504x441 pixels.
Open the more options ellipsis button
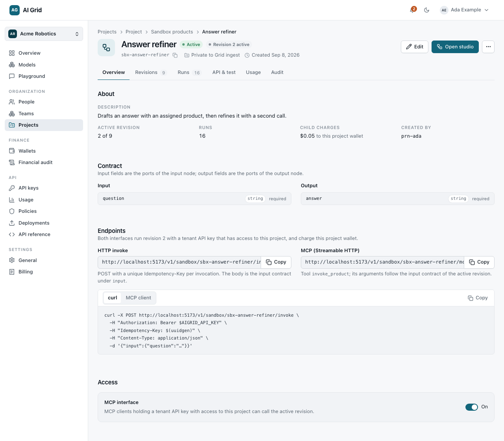pos(488,47)
